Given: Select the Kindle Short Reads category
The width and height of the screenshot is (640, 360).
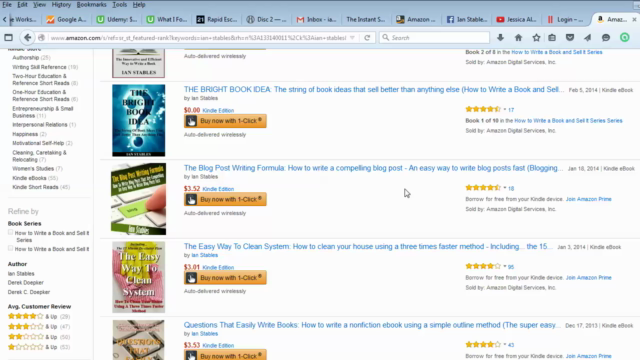Looking at the screenshot, I should 35,187.
